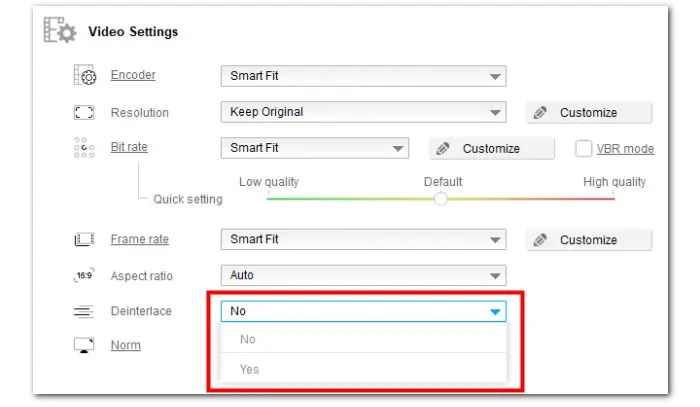Choose Yes in the Deinterlace list
This screenshot has width=700, height=407.
pos(249,369)
